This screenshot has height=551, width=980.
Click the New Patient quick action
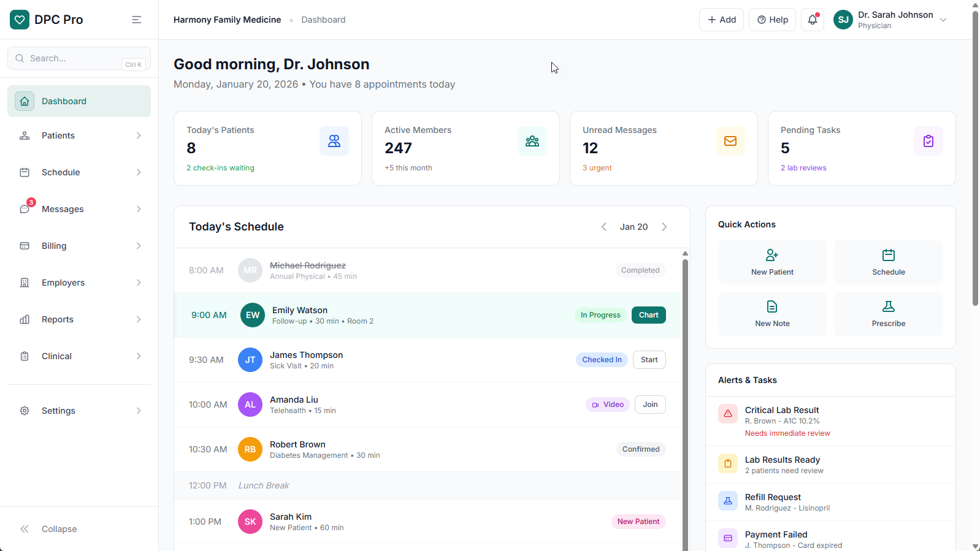click(772, 262)
